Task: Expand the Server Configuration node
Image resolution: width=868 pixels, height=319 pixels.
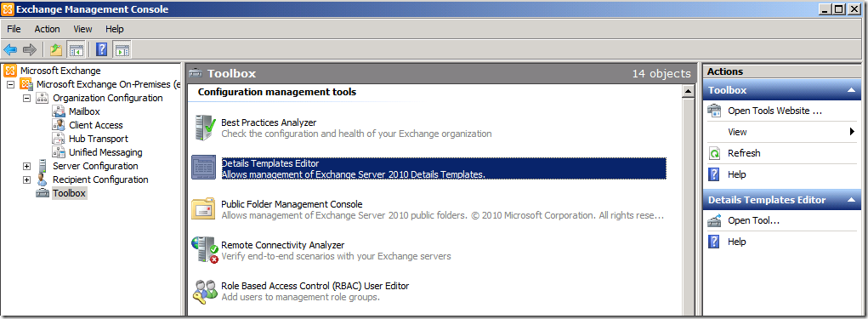Action: (26, 166)
